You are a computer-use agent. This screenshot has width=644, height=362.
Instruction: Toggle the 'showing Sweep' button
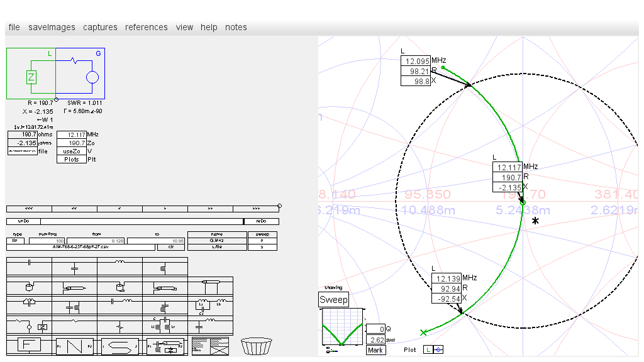333,300
